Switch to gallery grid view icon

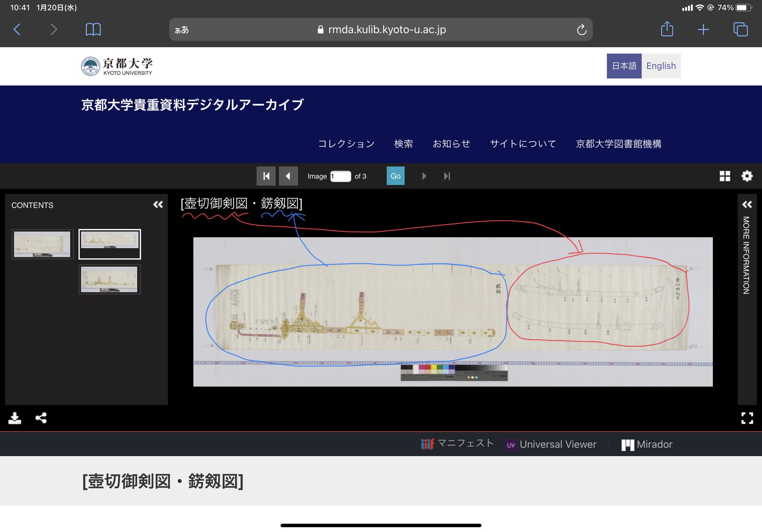pos(724,176)
